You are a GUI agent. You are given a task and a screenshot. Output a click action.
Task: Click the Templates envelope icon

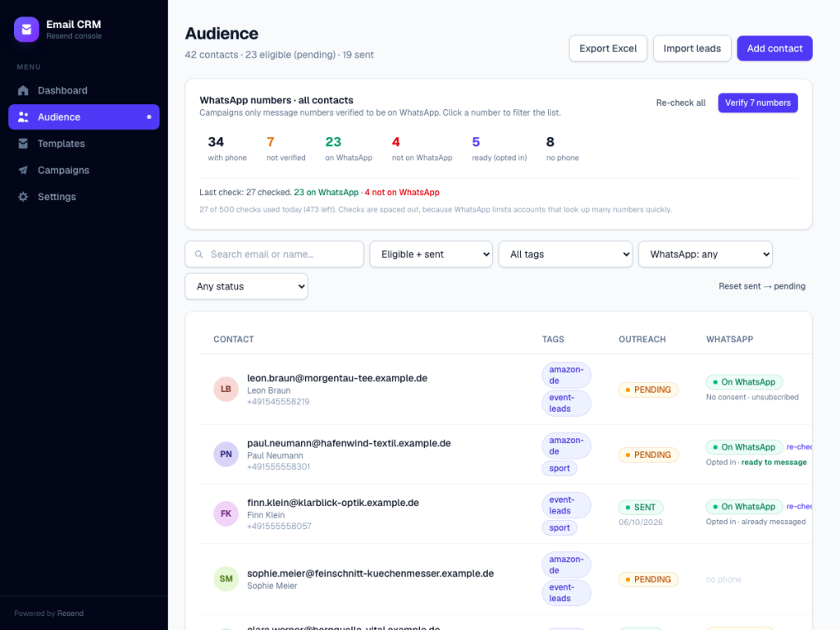(x=23, y=144)
